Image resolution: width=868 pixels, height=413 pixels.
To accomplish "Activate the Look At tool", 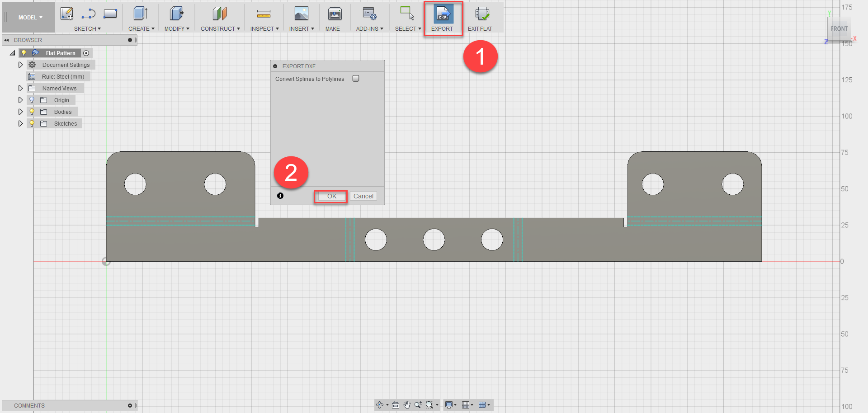I will point(395,405).
